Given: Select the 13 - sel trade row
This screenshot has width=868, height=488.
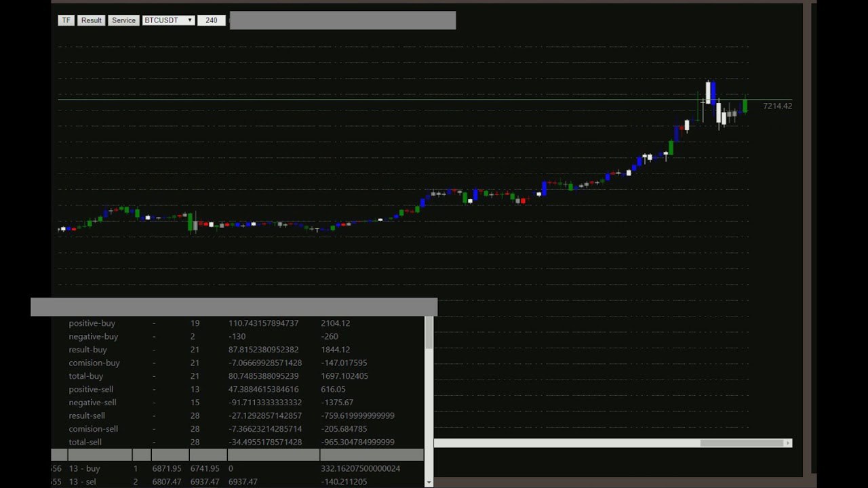Looking at the screenshot, I should [237, 482].
